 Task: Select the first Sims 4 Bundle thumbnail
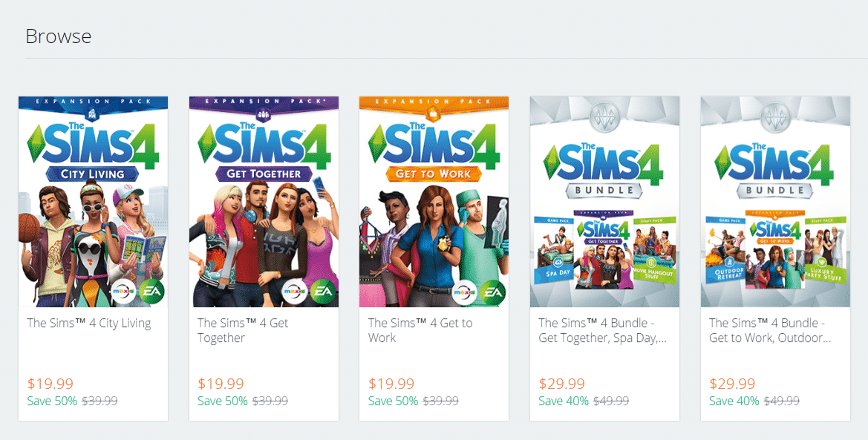click(604, 200)
